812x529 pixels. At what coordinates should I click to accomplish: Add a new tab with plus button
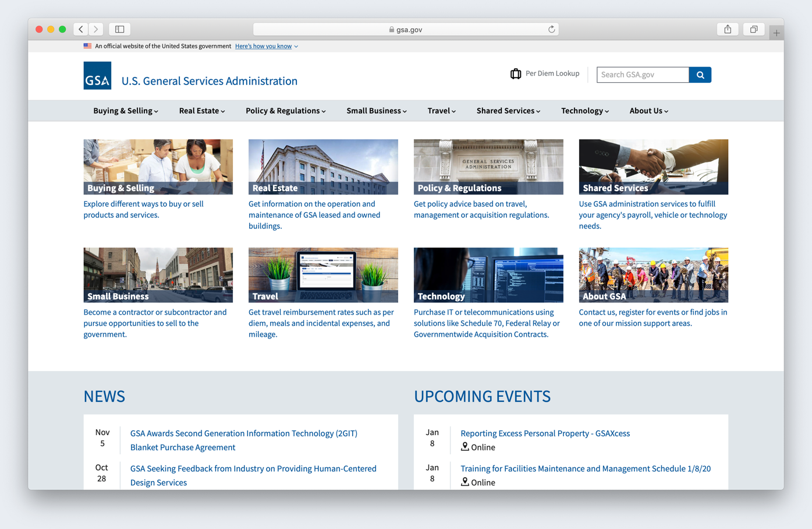tap(776, 33)
